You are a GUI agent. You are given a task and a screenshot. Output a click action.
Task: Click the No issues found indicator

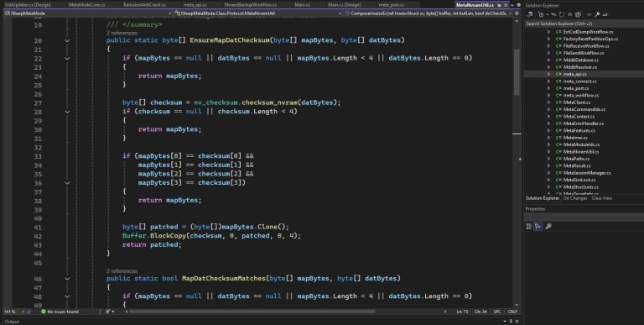(60, 312)
